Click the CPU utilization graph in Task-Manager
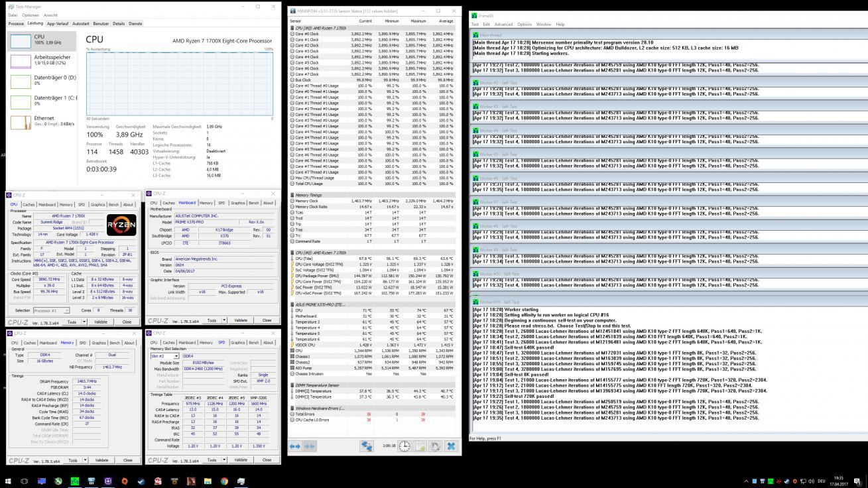The width and height of the screenshot is (868, 488). (179, 84)
